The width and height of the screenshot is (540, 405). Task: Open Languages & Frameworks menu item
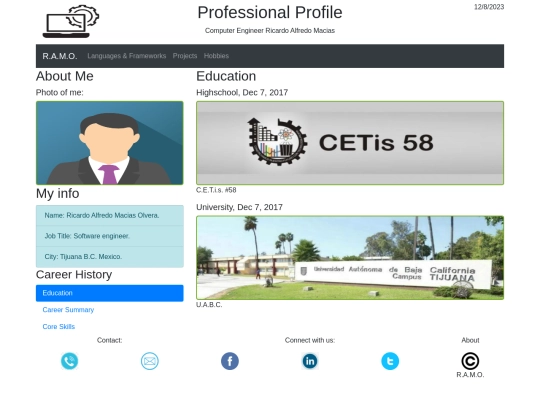click(127, 56)
